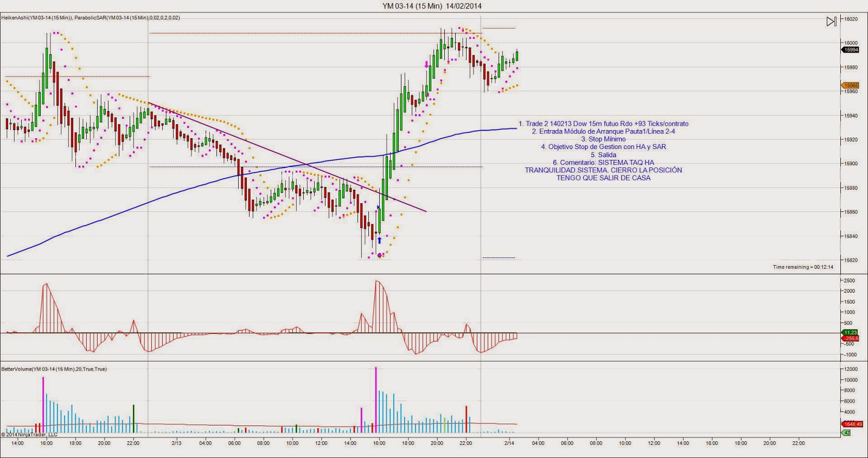
Task: Click the black 15994 current price marker
Action: [850, 50]
